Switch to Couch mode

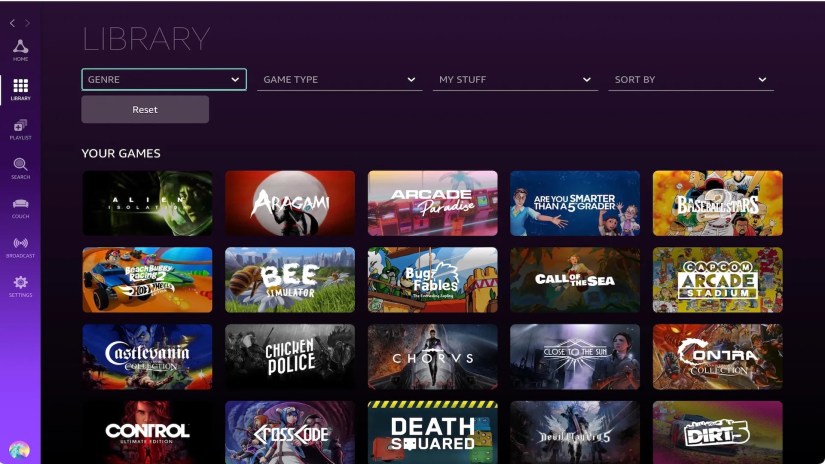tap(21, 208)
